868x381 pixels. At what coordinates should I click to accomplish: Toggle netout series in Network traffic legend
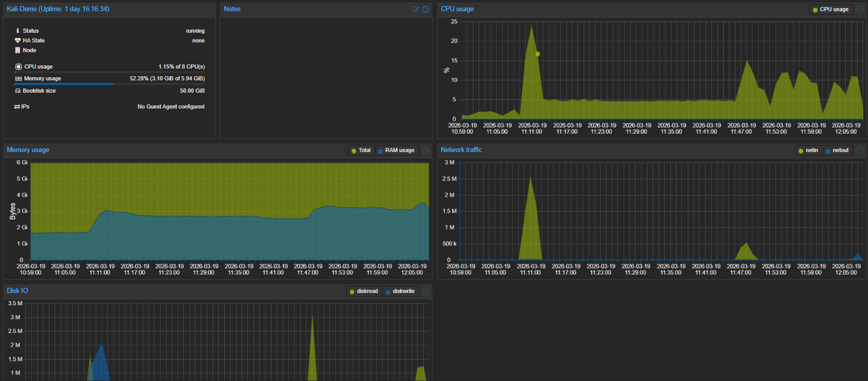(837, 150)
